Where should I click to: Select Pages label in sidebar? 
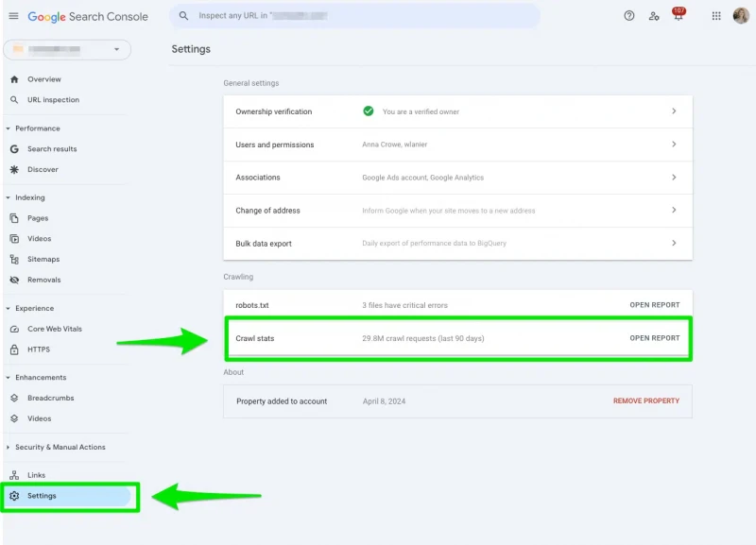click(38, 218)
